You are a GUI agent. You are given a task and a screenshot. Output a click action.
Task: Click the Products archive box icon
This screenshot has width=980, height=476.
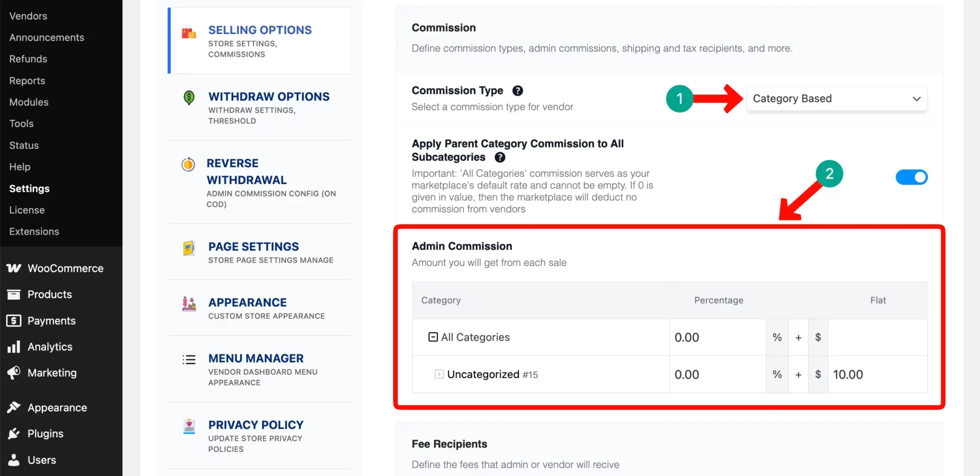(x=14, y=294)
